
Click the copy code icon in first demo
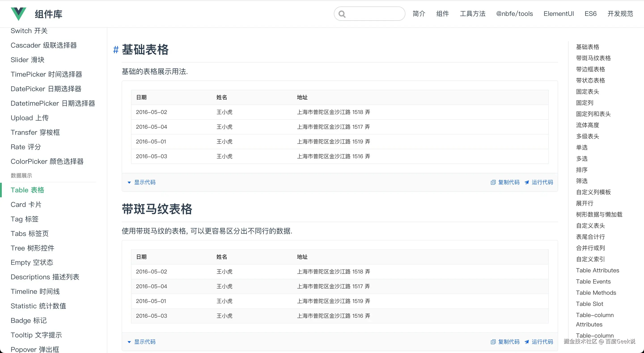pos(493,182)
